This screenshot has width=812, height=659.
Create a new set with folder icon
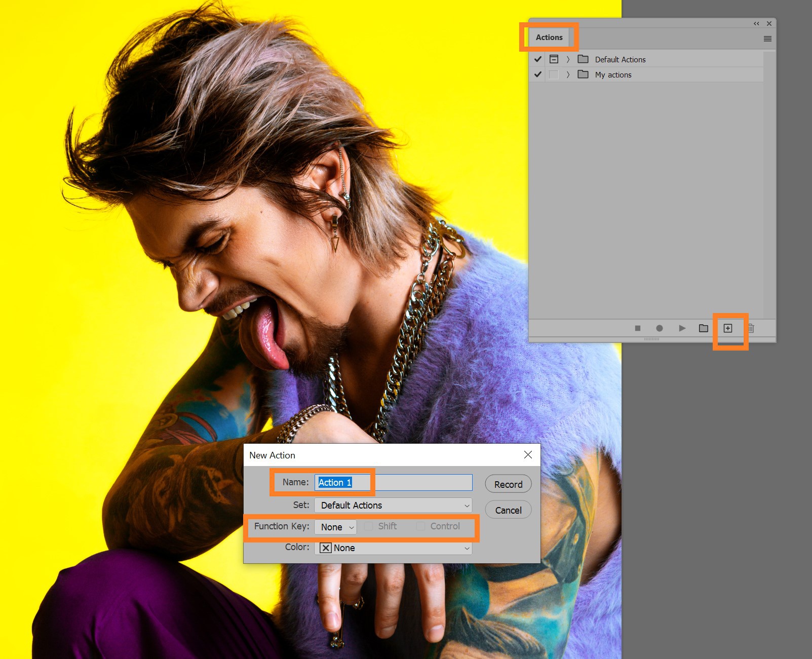click(704, 328)
